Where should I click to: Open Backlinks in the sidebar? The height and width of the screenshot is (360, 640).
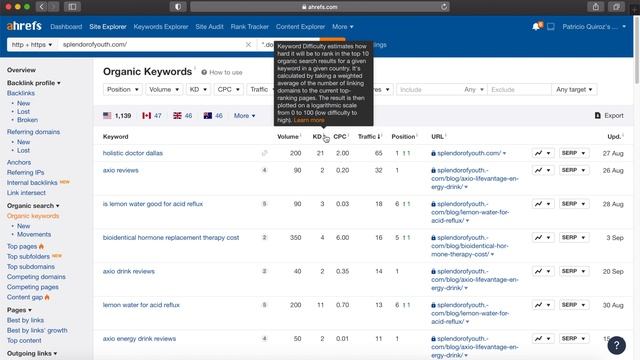pos(21,93)
